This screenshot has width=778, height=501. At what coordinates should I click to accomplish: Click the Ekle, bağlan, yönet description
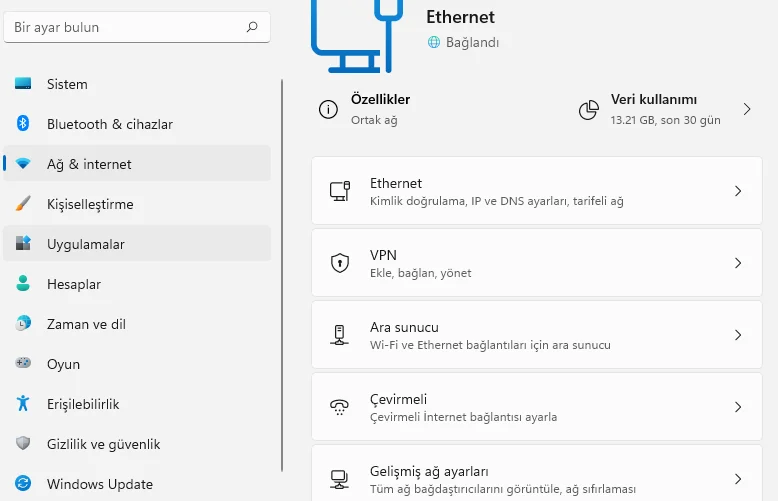420,273
